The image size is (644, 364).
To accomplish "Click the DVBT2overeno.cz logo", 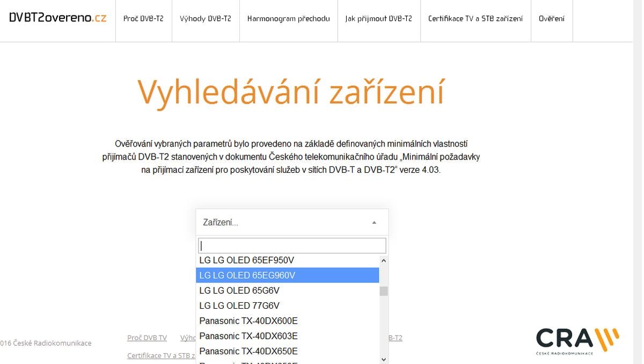I will point(56,18).
